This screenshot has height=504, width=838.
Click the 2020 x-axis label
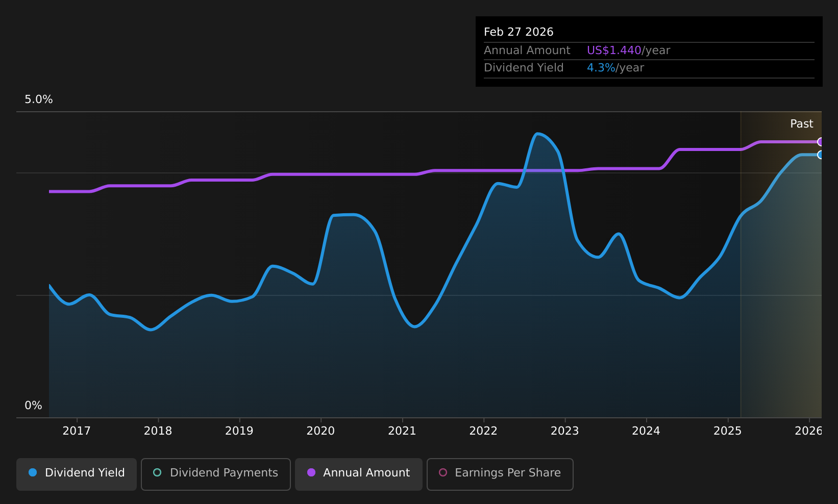click(321, 431)
